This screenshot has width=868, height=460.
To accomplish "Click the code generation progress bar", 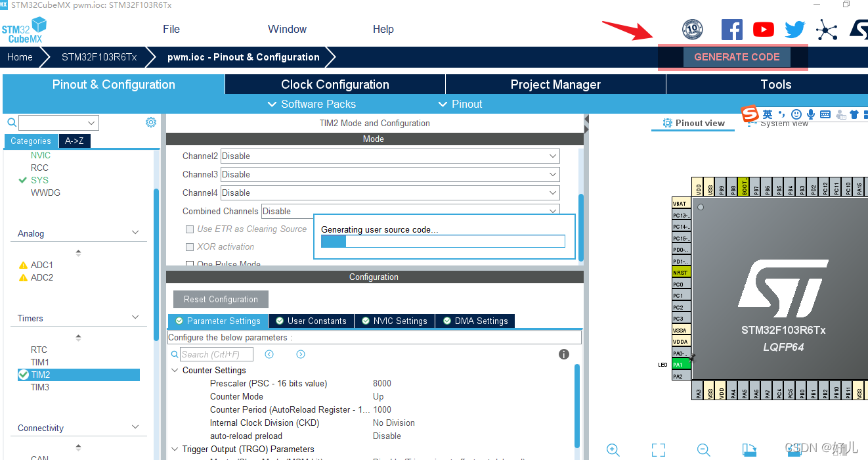I will (443, 241).
